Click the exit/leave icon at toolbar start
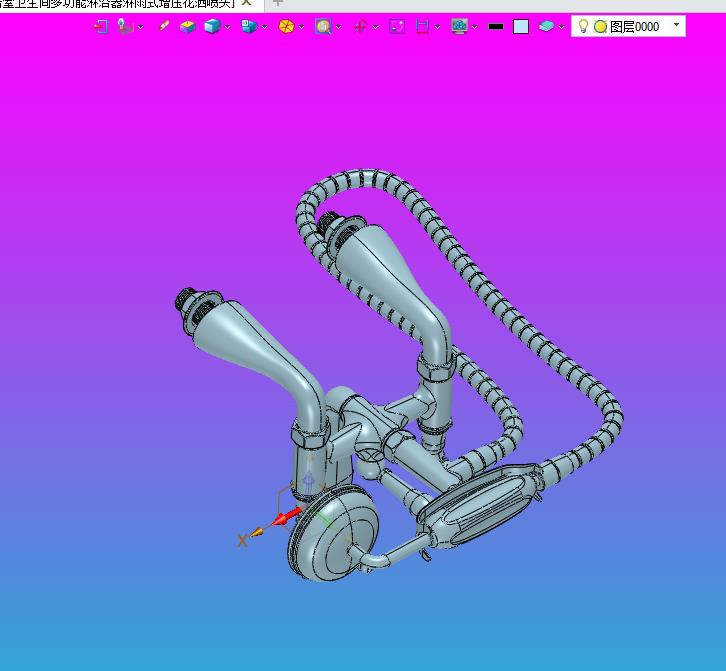The width and height of the screenshot is (726, 671). coord(100,26)
